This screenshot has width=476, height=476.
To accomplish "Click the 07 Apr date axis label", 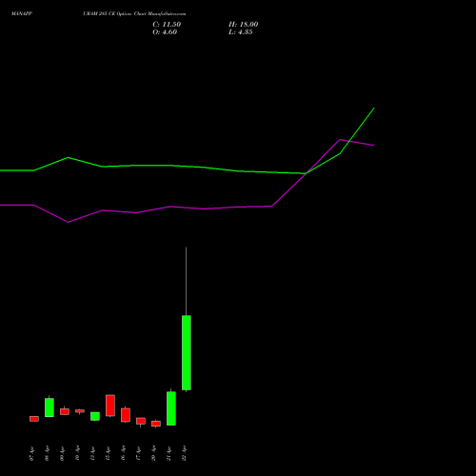I will pos(31,454).
